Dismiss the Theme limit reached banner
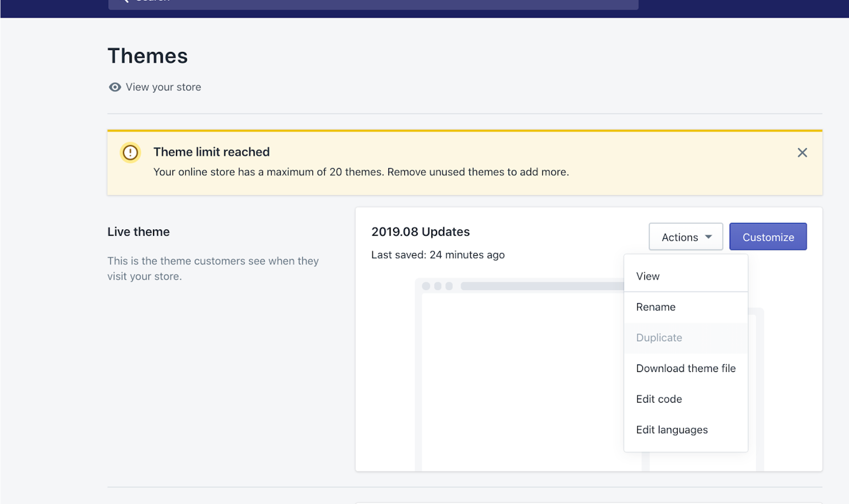 click(x=802, y=152)
